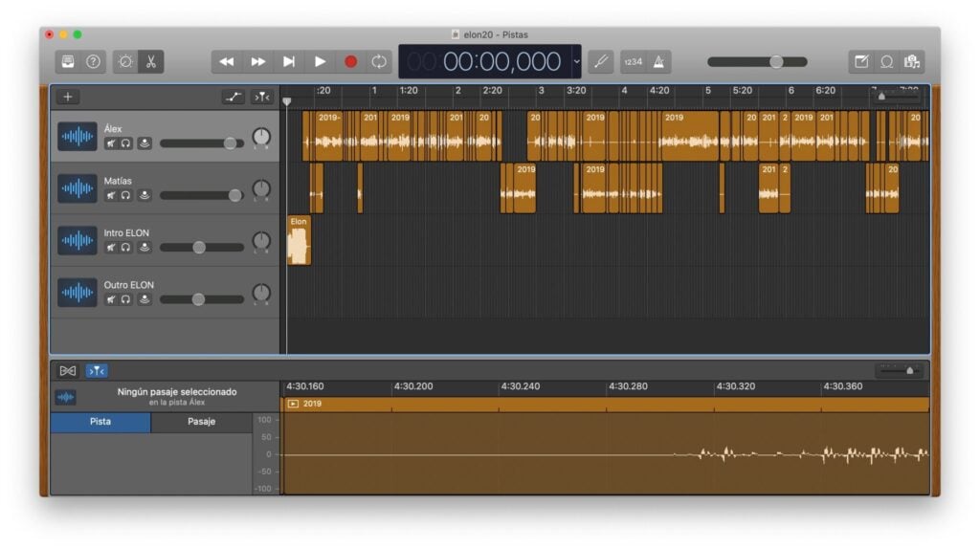Switch to the Pasaje tab
The image size is (980, 549).
[x=201, y=422]
